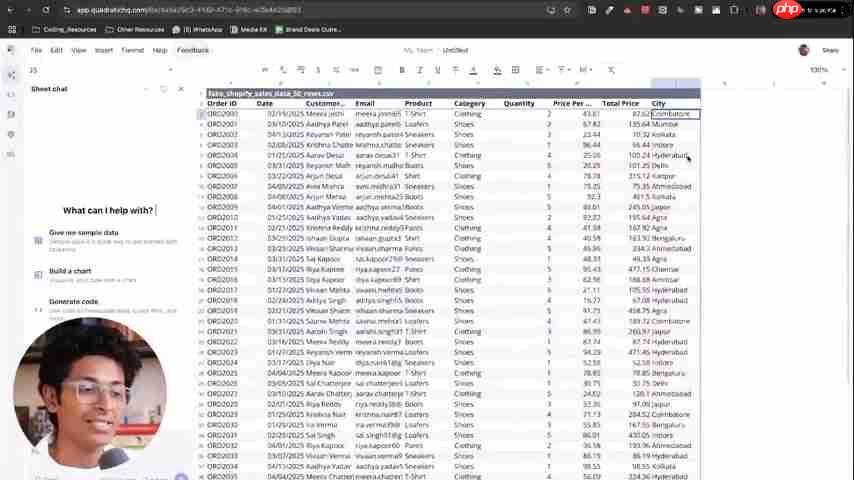Image resolution: width=854 pixels, height=480 pixels.
Task: Click the My Team breadcrumb
Action: tap(418, 50)
